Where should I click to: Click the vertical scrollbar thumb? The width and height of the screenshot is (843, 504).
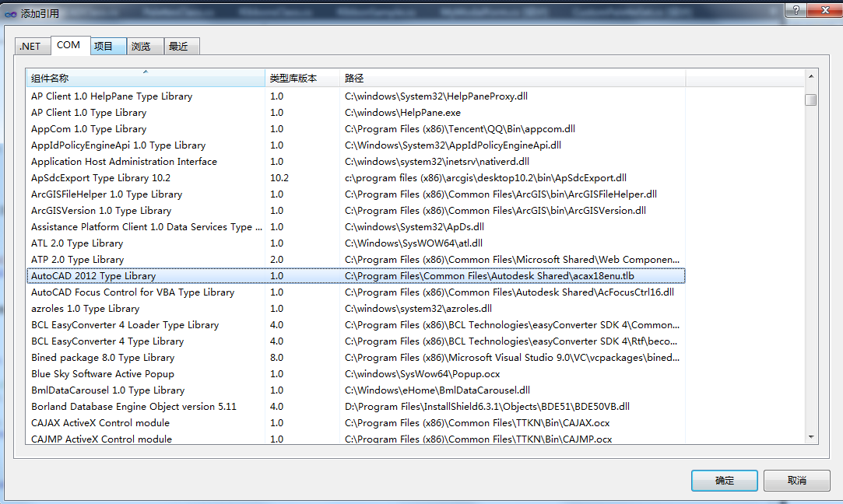click(x=811, y=100)
